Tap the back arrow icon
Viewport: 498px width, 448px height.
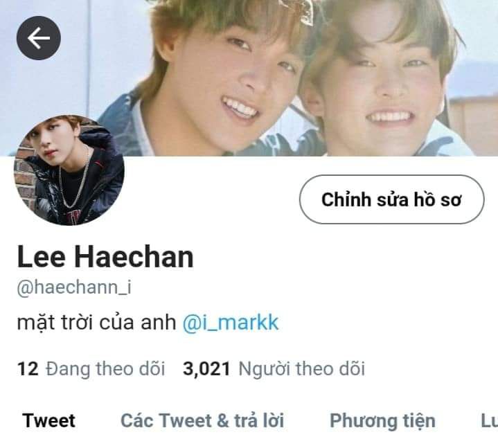click(38, 38)
